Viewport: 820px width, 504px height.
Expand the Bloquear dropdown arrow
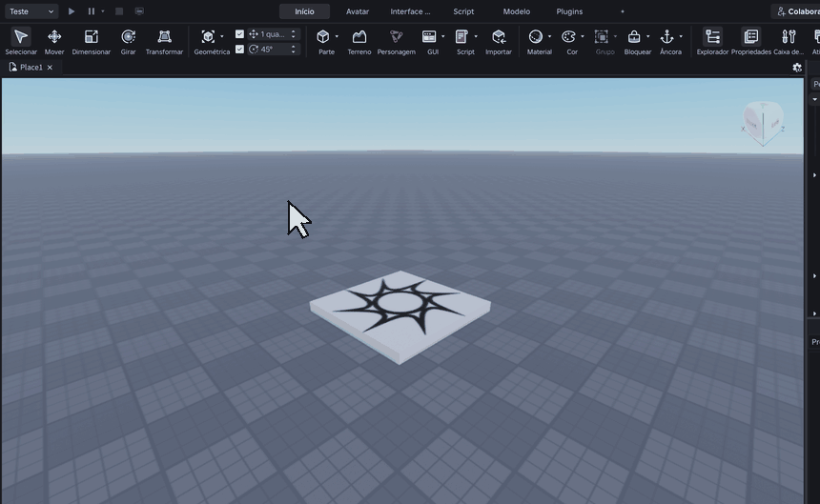click(x=648, y=36)
